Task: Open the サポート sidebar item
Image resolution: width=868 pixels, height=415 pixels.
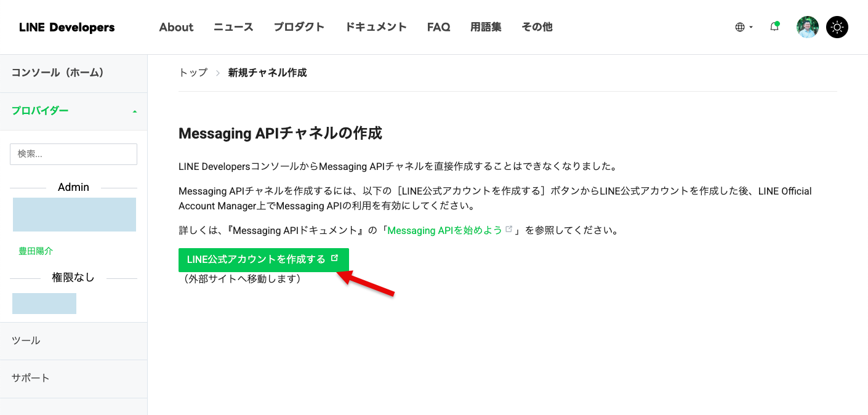Action: [73, 378]
